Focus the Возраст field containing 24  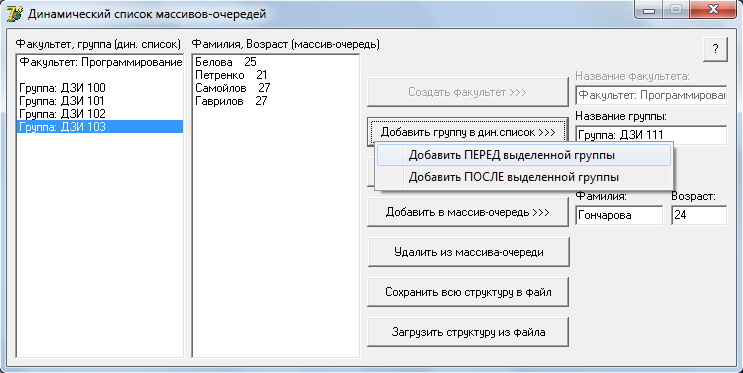click(x=699, y=215)
